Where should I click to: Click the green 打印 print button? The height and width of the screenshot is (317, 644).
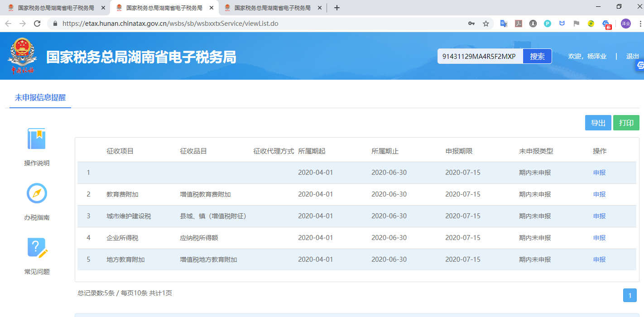pyautogui.click(x=626, y=123)
